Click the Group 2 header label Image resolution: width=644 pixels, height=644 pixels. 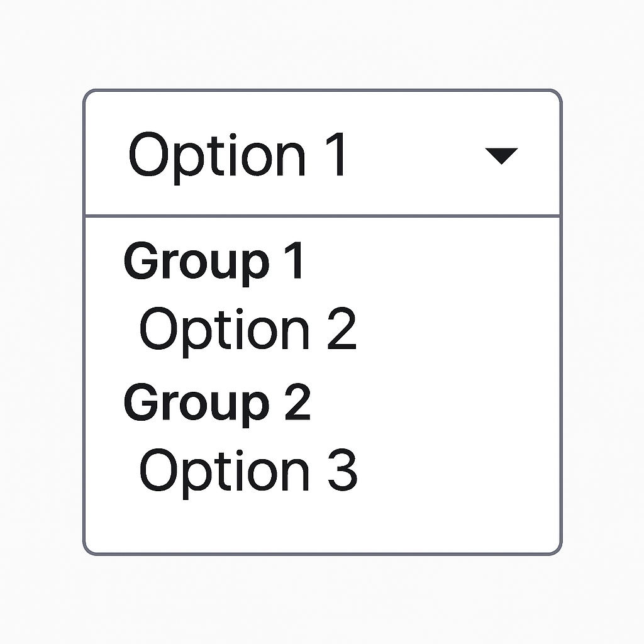(x=217, y=403)
